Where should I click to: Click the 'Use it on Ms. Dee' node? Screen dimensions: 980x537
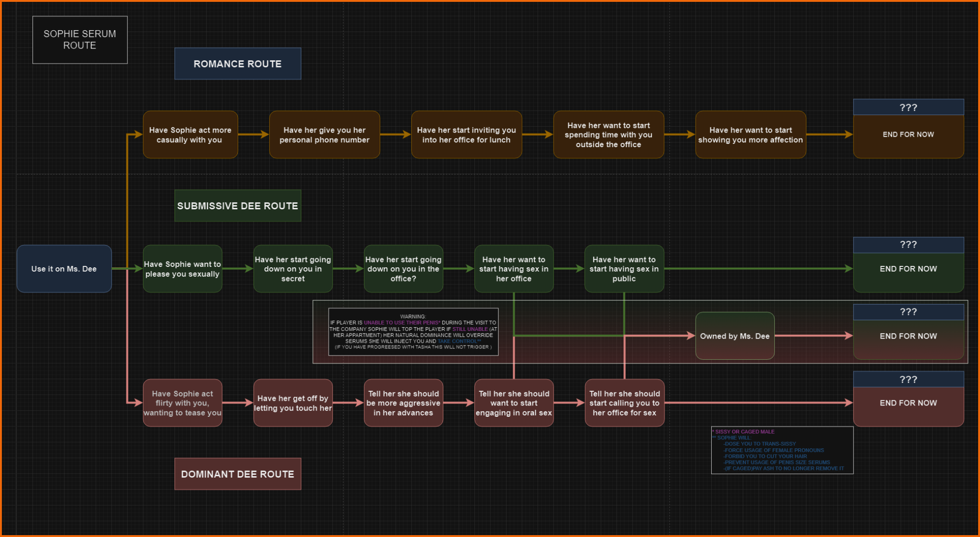click(x=64, y=269)
